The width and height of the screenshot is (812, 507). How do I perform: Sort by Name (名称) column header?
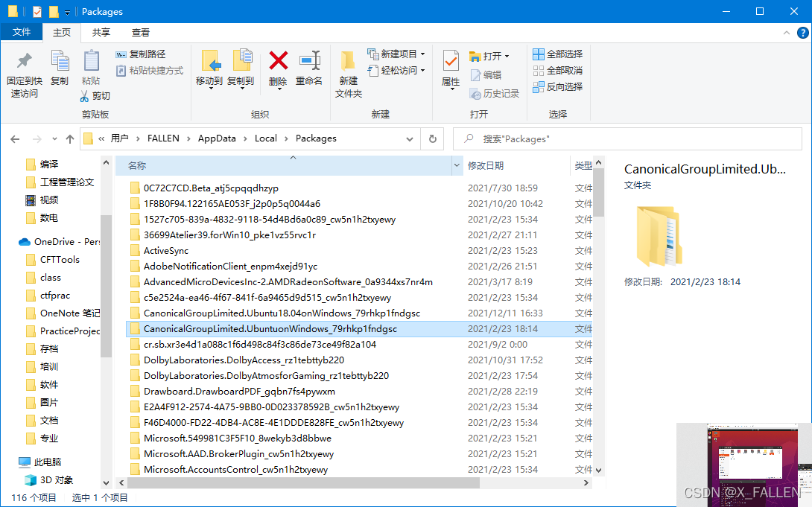pyautogui.click(x=283, y=165)
